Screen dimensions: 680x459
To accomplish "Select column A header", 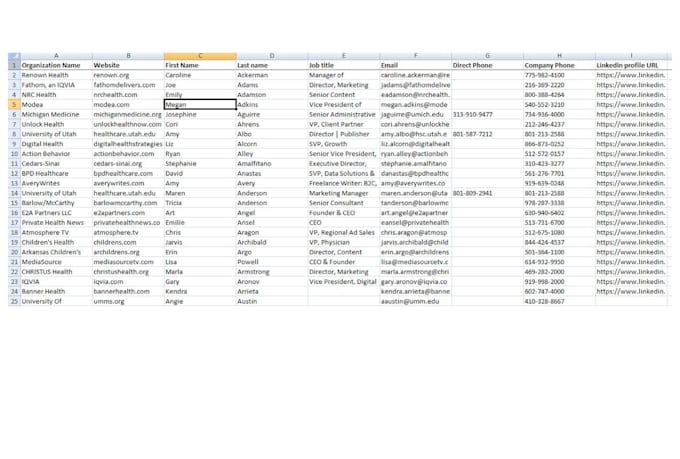I will tap(56, 56).
